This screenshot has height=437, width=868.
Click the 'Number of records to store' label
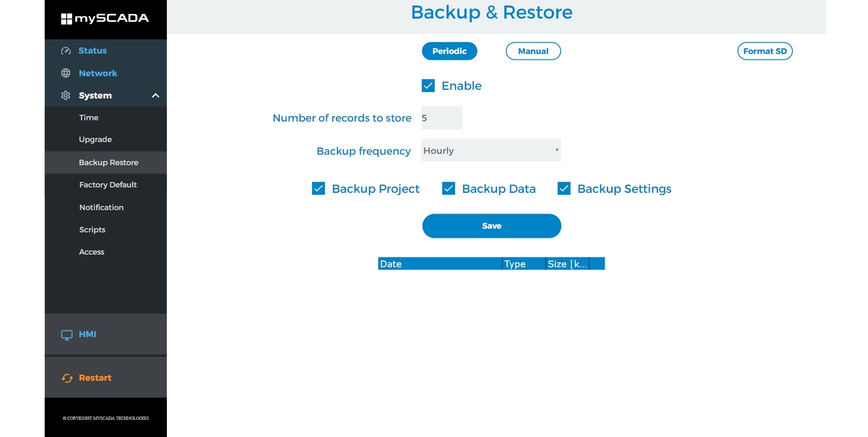342,118
